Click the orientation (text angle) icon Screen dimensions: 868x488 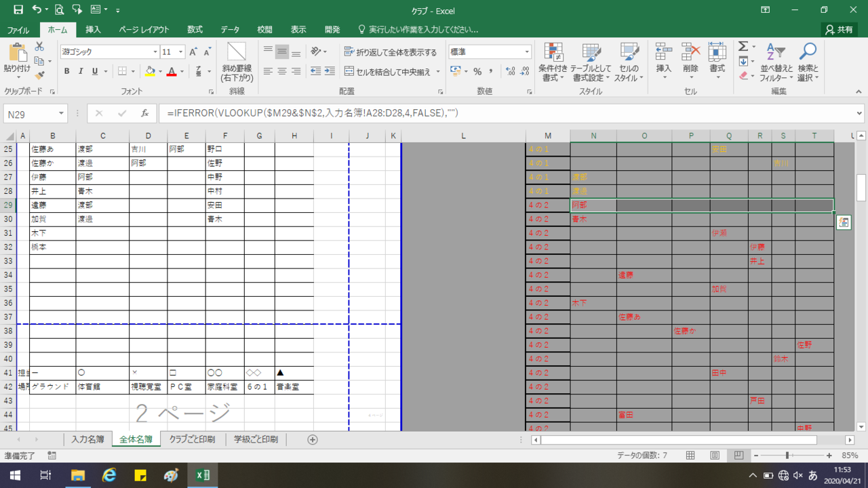pos(315,52)
